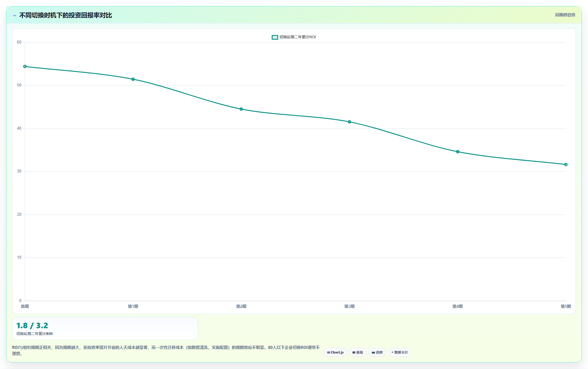Click the description paragraph starting with ROI与组织规模正相关
The image size is (588, 369).
[x=166, y=350]
